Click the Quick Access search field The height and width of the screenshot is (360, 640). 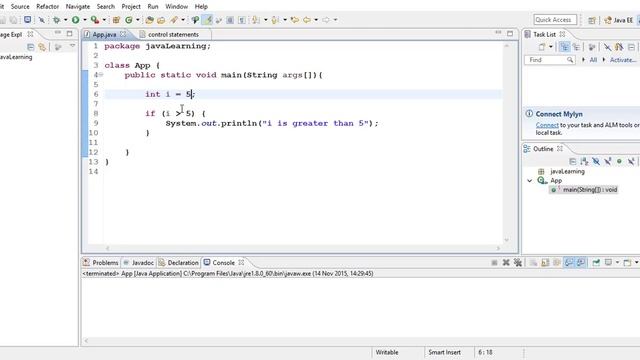coord(555,20)
